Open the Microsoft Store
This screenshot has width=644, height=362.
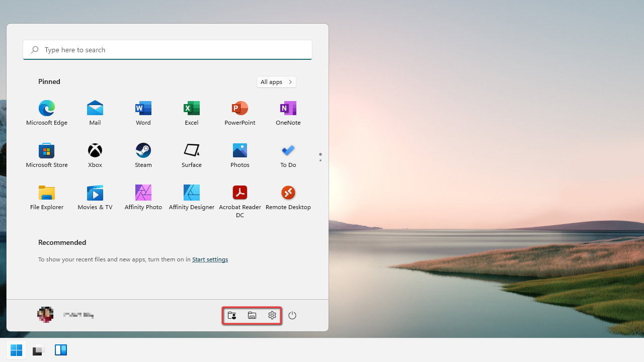click(46, 150)
